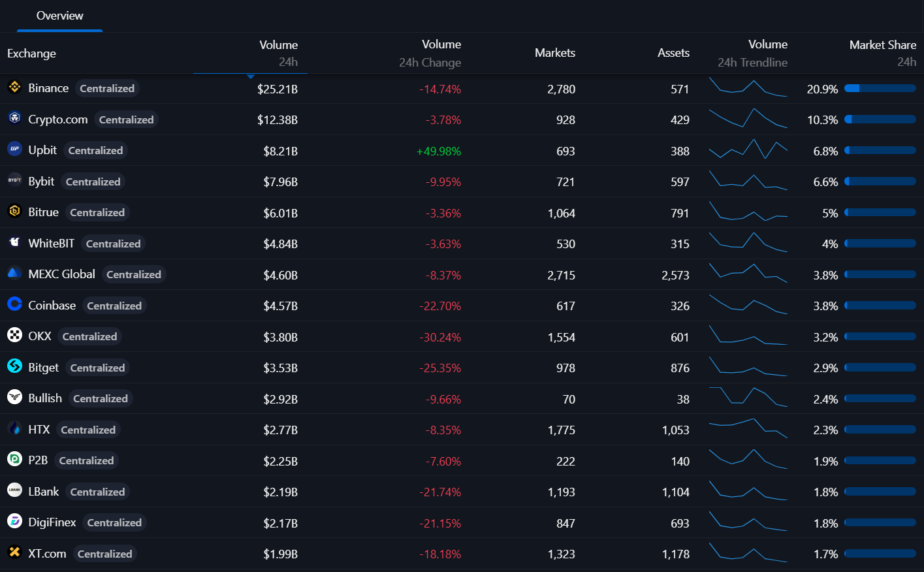Screen dimensions: 924x572
Task: Click XT.com markets count 1,323
Action: 562,554
